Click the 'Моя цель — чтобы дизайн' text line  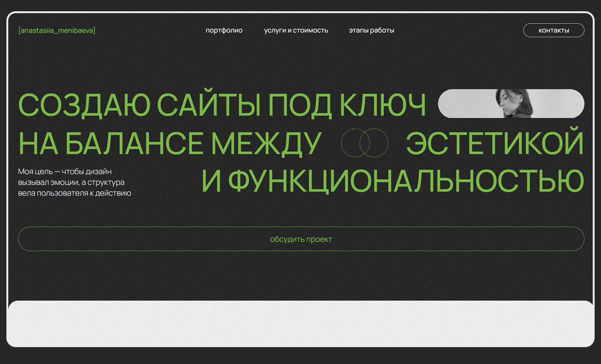(x=65, y=171)
